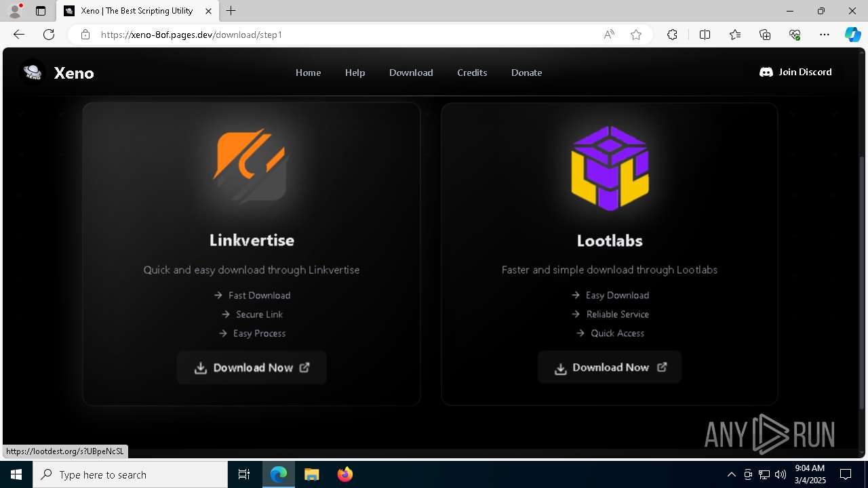Go to the Download nav item
The image size is (868, 488).
click(411, 73)
